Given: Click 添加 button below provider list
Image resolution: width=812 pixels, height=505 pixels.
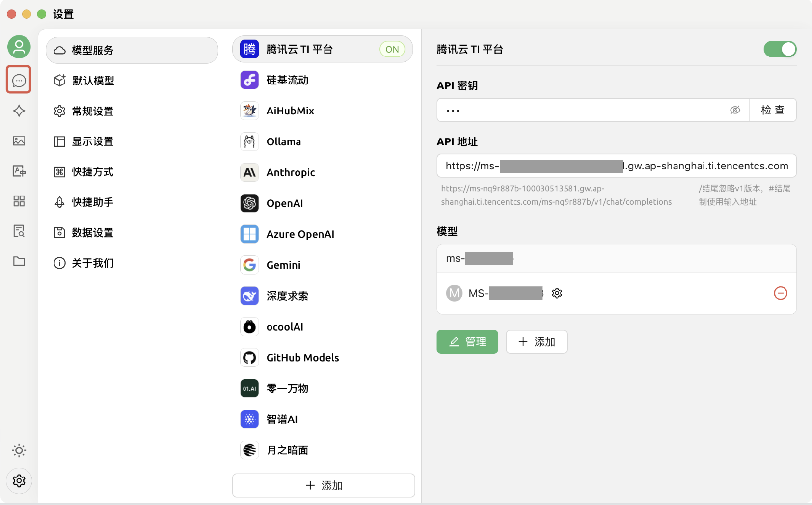Looking at the screenshot, I should tap(324, 485).
